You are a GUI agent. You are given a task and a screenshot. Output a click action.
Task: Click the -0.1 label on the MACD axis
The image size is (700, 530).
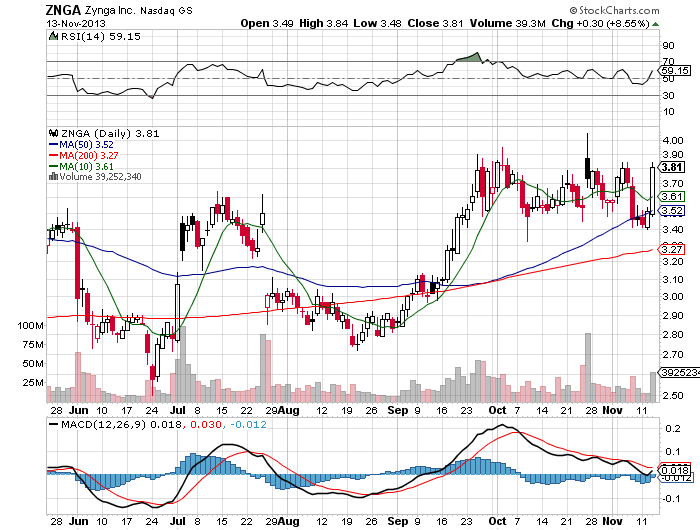coord(671,499)
